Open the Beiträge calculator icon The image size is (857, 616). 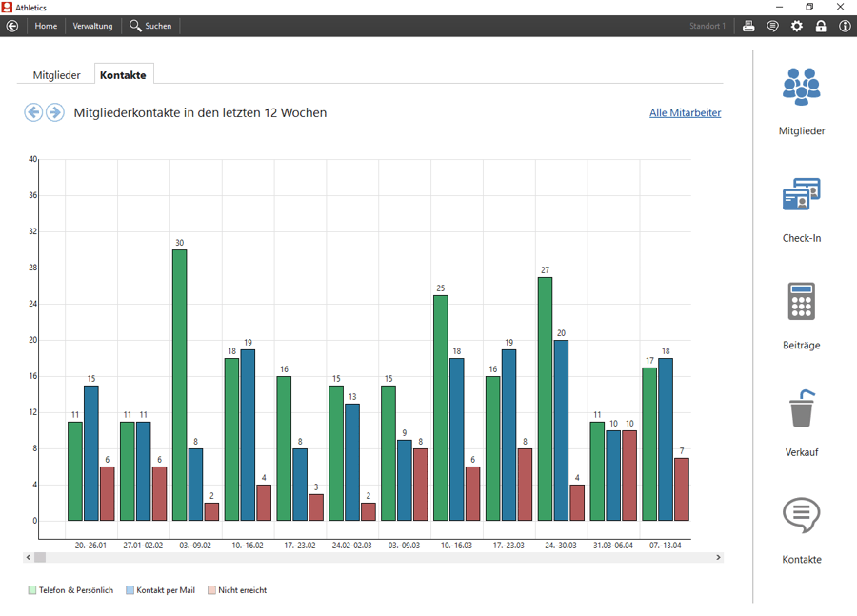tap(801, 301)
